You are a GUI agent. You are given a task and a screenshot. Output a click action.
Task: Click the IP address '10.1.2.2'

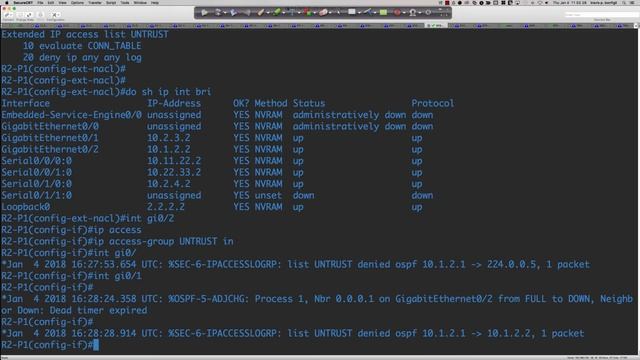click(169, 149)
